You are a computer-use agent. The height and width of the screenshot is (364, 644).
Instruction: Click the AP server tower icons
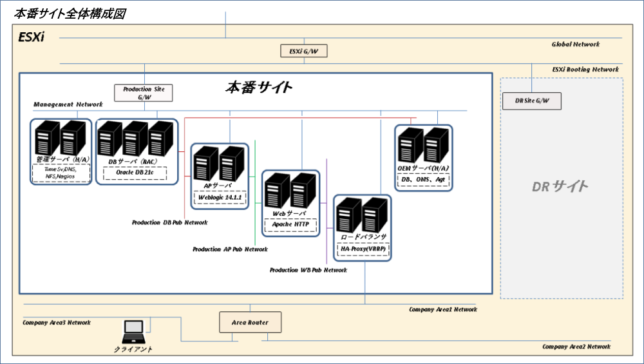[219, 164]
